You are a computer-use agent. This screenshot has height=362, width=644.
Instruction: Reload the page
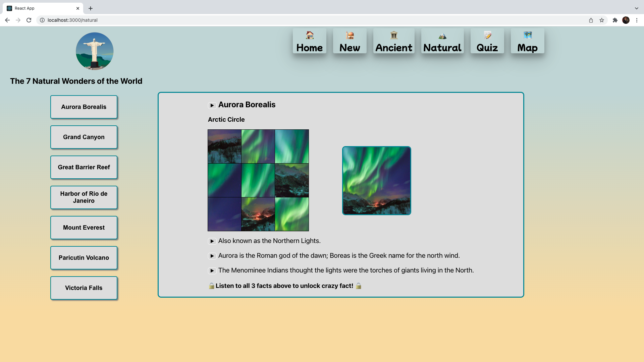pyautogui.click(x=29, y=20)
